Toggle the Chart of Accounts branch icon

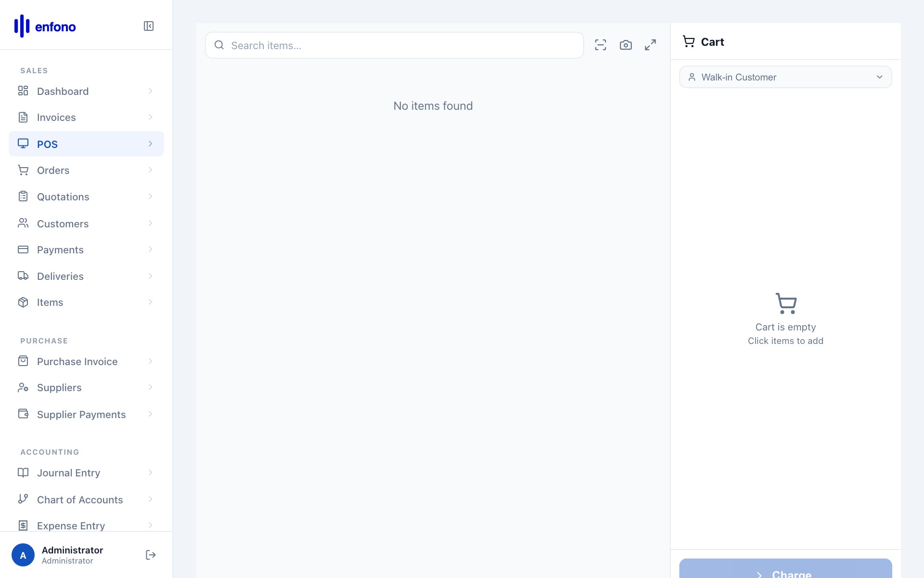(24, 499)
